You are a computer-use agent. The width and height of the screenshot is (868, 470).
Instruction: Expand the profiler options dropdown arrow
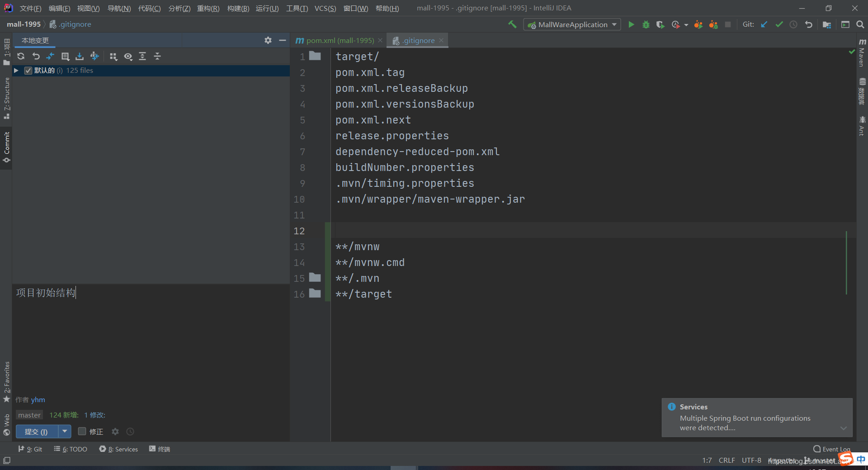point(686,25)
